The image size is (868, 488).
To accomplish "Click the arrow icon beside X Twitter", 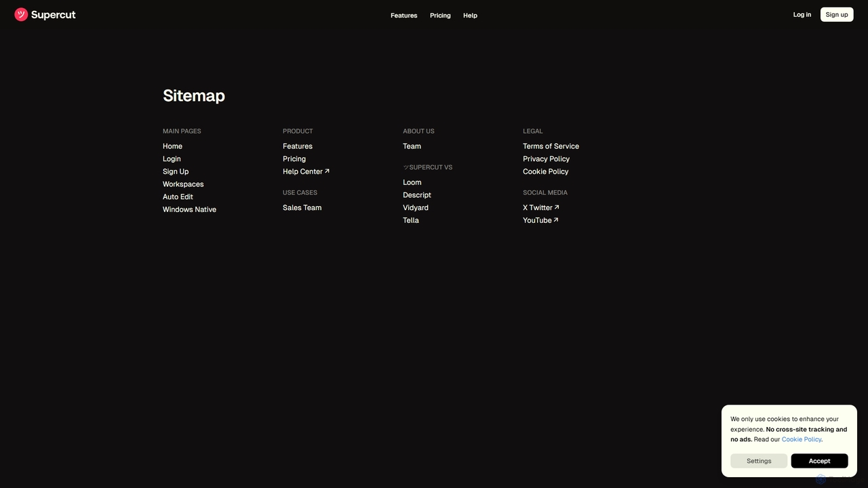I will [x=557, y=207].
